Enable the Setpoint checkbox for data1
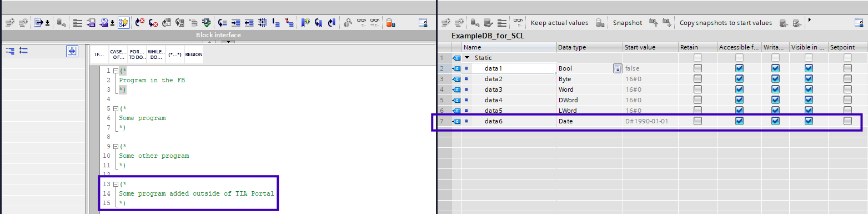This screenshot has height=214, width=868. pos(847,68)
